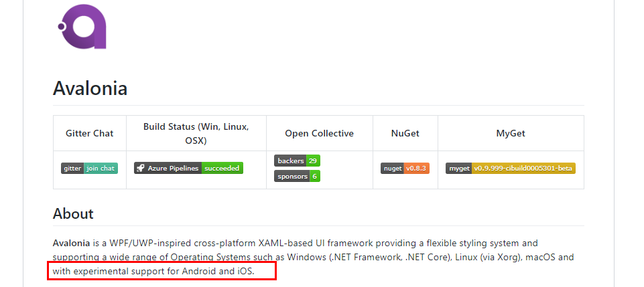644x287 pixels.
Task: Click the Avalonia main heading
Action: tap(90, 88)
